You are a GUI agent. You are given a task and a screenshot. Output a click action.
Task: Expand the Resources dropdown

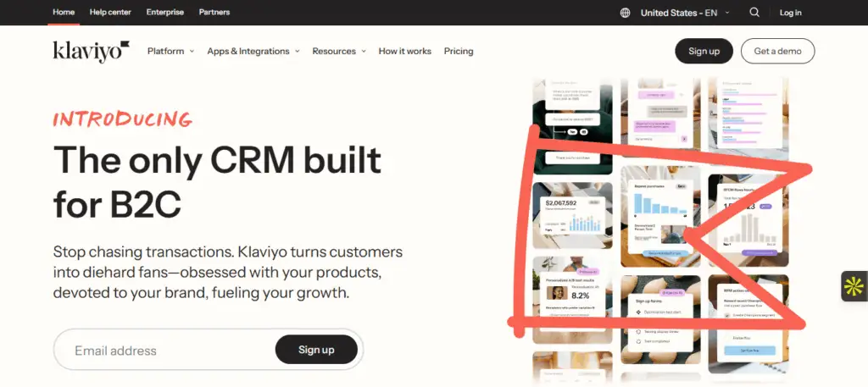click(339, 52)
